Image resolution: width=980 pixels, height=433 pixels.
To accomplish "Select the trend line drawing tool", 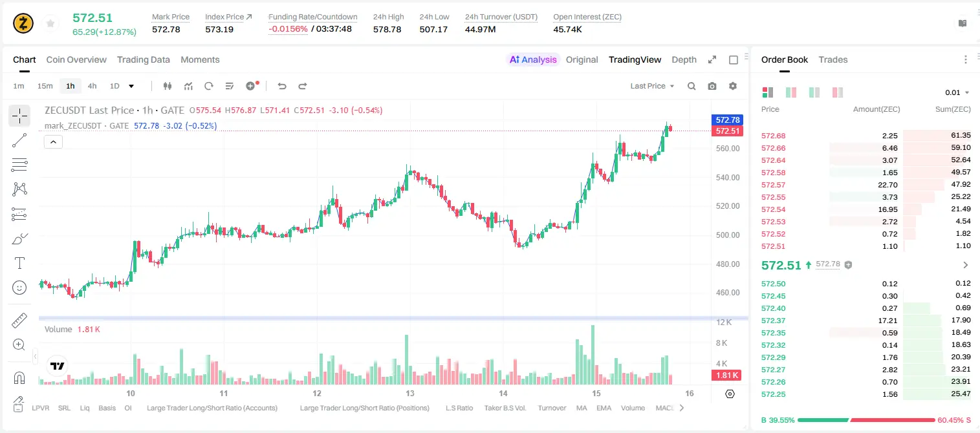I will tap(19, 140).
